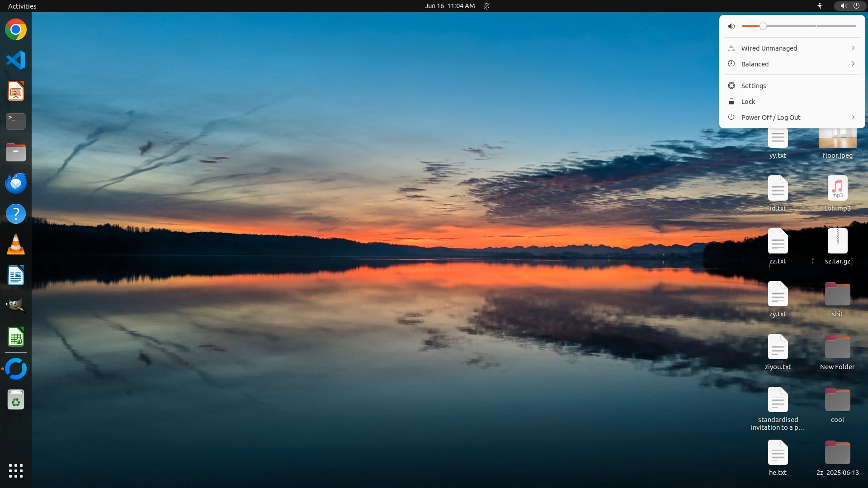Launch Visual Studio Code from dock
Image resolution: width=868 pixels, height=488 pixels.
point(16,60)
